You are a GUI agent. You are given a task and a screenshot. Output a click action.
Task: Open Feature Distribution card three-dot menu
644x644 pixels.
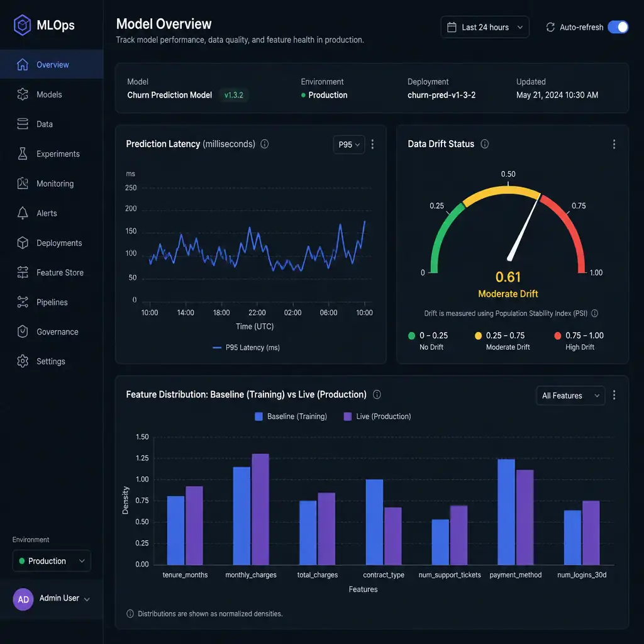point(614,395)
